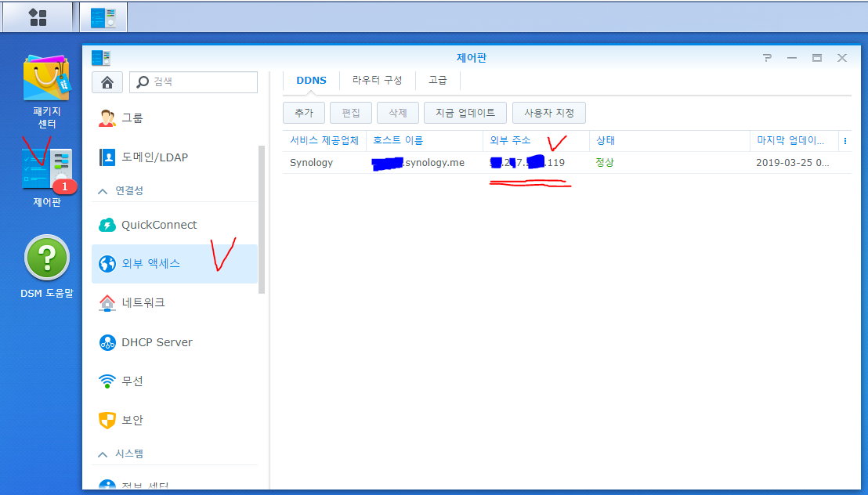Viewport: 868px width, 495px height.
Task: Click the sidebar vertical scrollbar
Action: tap(262, 220)
